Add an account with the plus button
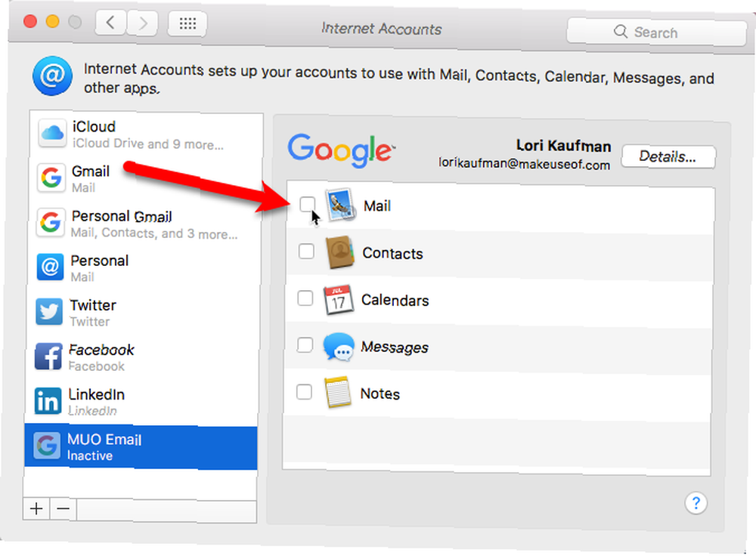The image size is (756, 556). coord(36,508)
